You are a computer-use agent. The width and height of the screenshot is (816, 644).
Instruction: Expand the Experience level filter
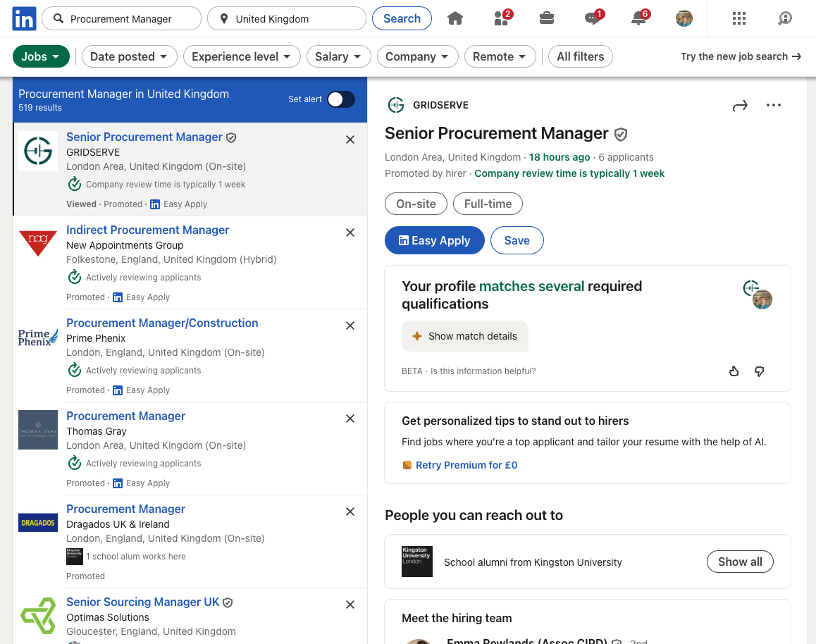(x=242, y=56)
